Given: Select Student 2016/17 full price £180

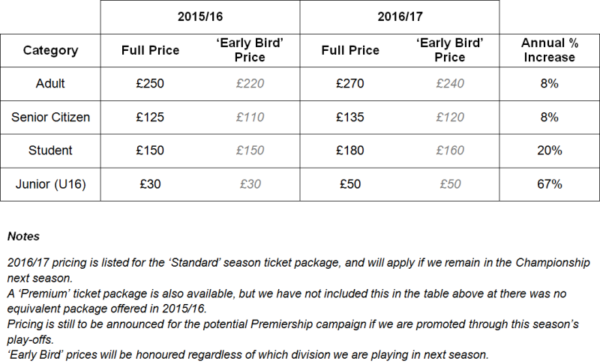Looking at the screenshot, I should coord(350,151).
